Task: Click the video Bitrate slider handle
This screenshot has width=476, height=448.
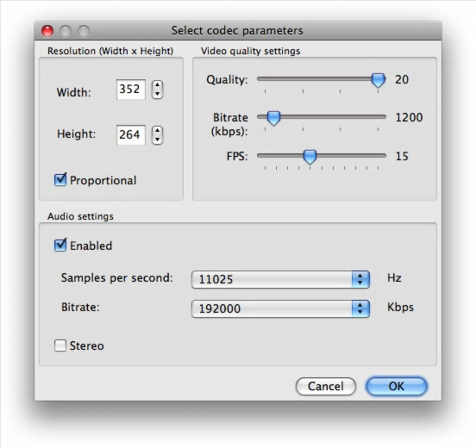Action: click(x=273, y=117)
